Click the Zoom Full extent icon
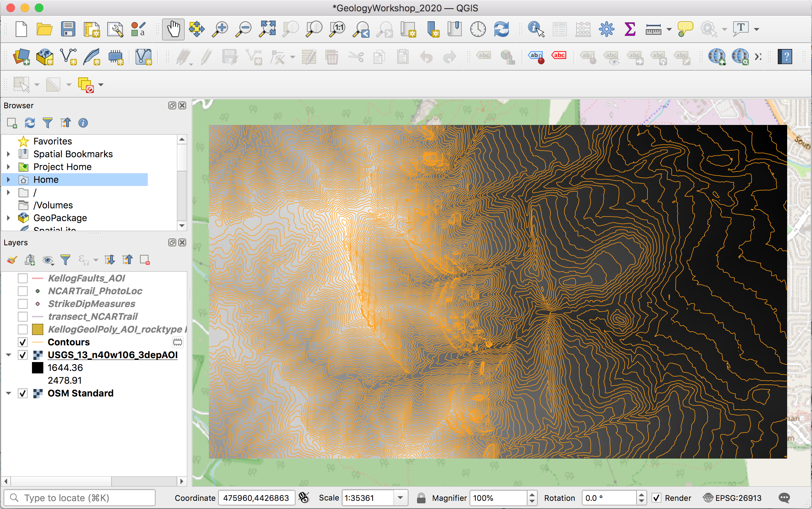812x509 pixels. 267,29
